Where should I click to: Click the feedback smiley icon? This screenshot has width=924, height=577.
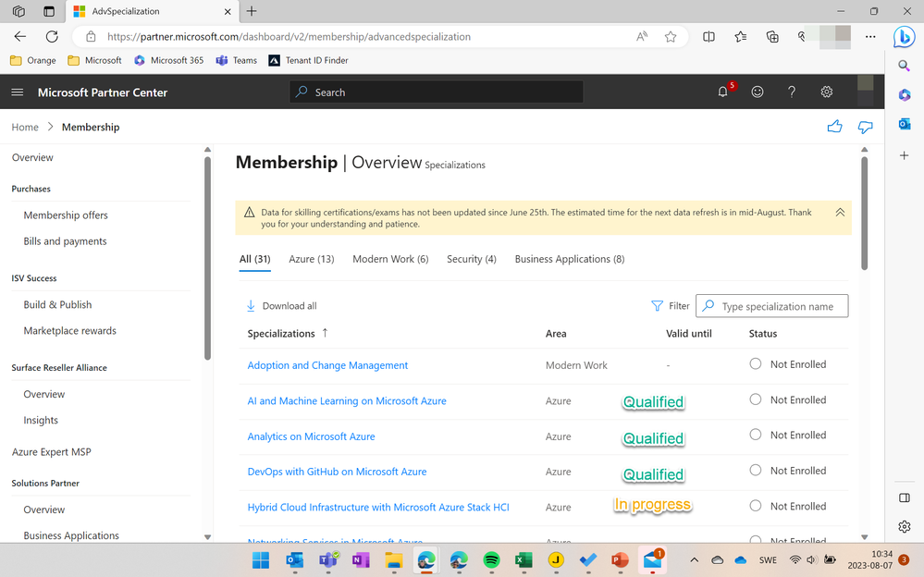758,92
